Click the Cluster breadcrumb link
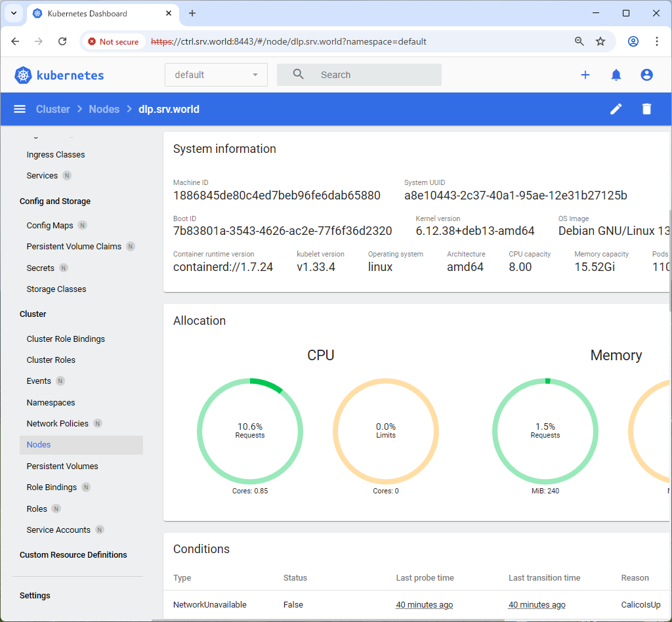 pyautogui.click(x=52, y=109)
